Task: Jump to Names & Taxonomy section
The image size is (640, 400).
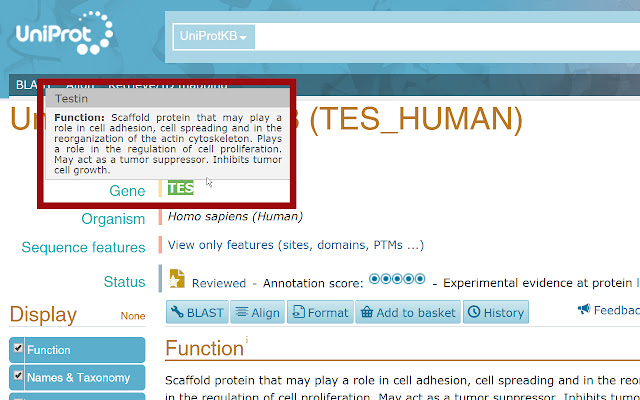Action: 78,378
